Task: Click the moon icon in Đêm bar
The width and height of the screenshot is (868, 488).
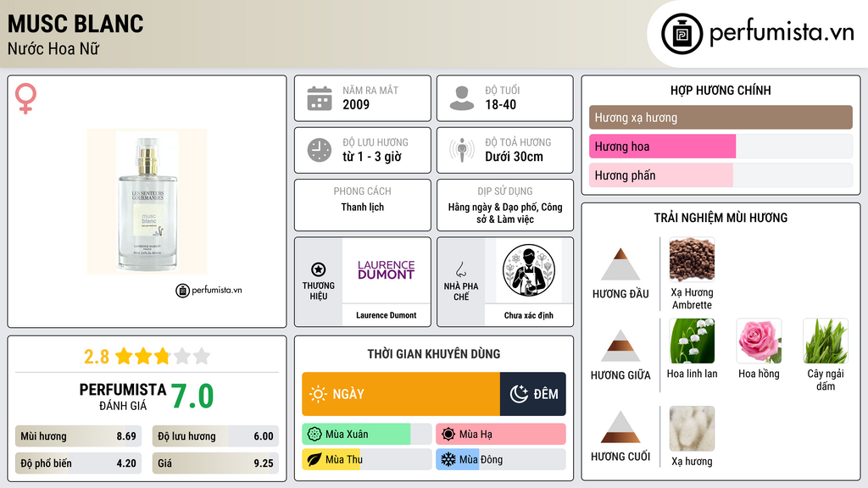Action: 519,394
